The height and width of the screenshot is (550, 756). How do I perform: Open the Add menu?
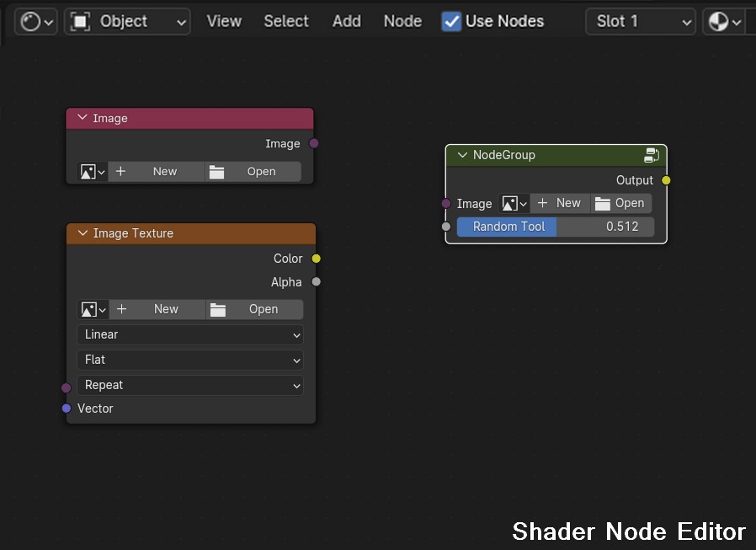346,21
